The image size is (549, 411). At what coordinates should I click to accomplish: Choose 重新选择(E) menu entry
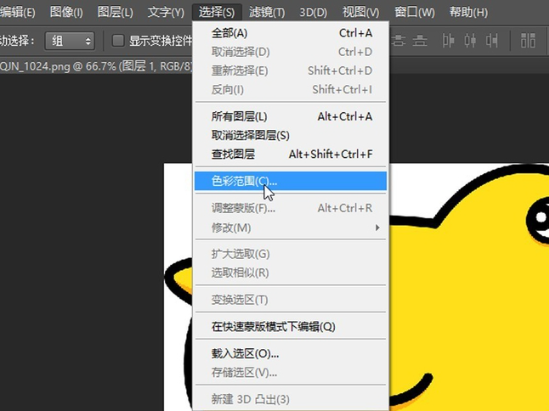pos(291,71)
